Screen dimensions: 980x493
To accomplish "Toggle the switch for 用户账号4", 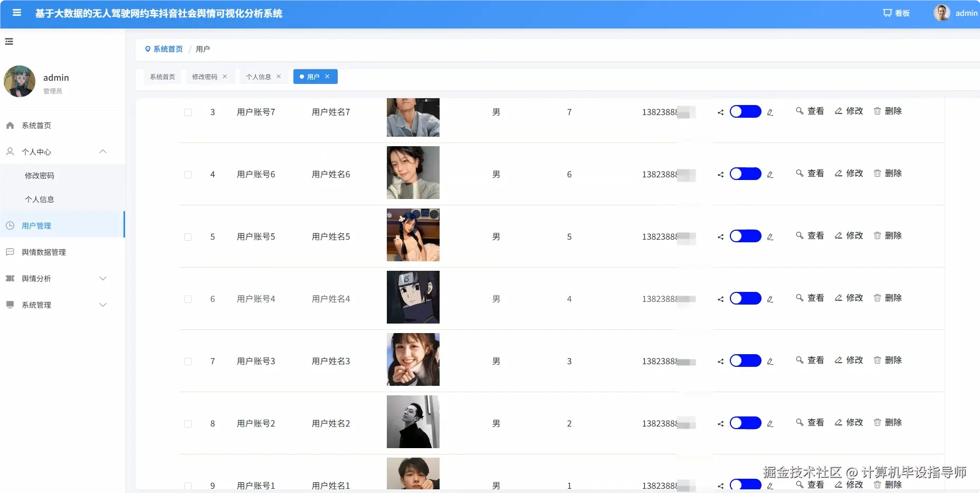I will click(745, 298).
